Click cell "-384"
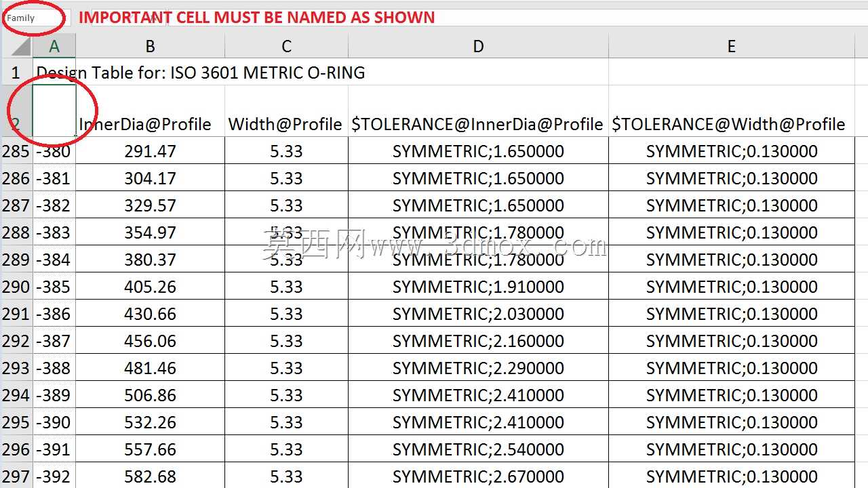Screen dimensions: 868x488 tap(54, 259)
